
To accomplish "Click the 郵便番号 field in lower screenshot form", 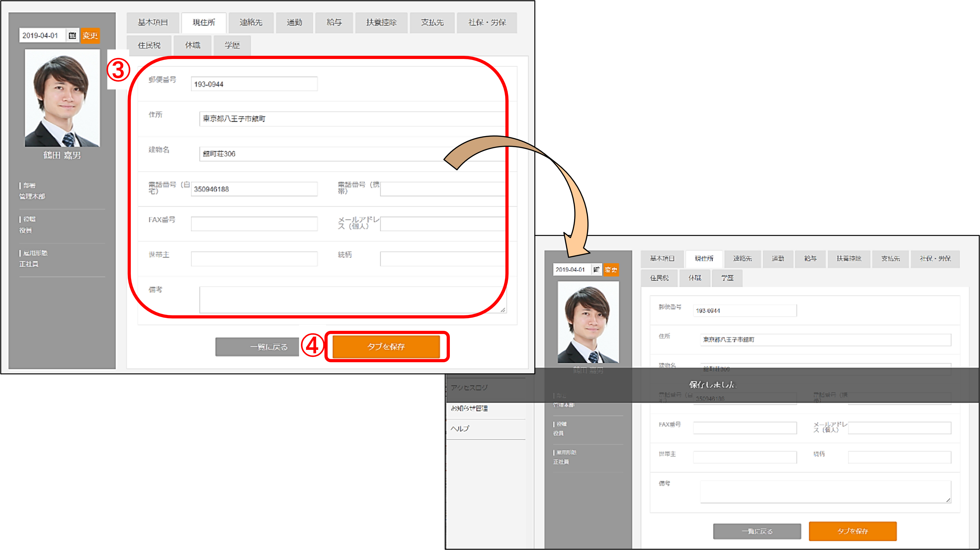I will coord(745,311).
